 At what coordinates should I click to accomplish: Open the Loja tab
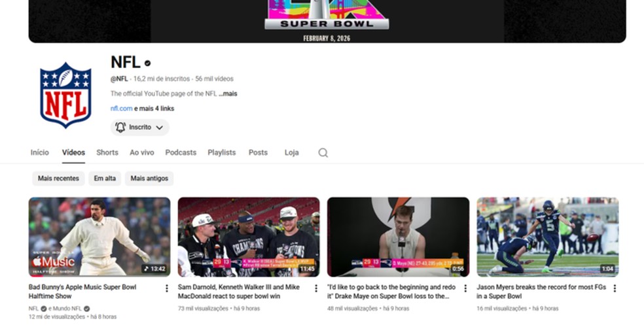pyautogui.click(x=292, y=152)
